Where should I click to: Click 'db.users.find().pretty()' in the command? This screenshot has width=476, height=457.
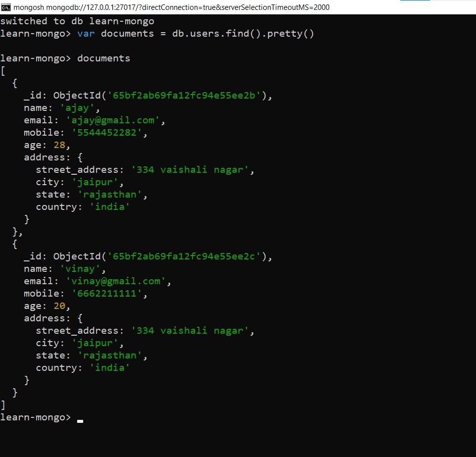pos(243,34)
